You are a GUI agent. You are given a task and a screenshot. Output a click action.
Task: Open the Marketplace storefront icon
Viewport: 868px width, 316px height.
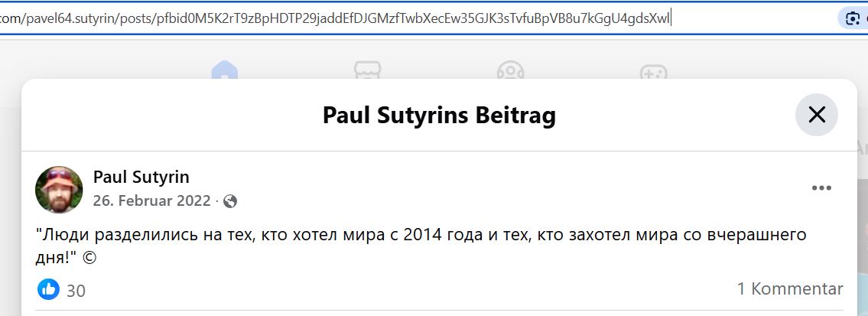[x=368, y=70]
